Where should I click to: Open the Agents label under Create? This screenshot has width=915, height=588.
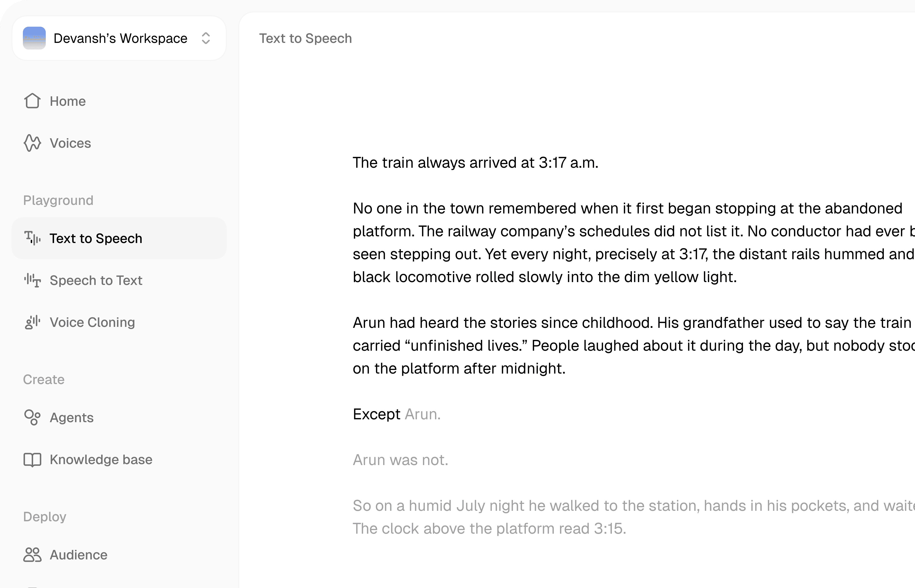[72, 417]
